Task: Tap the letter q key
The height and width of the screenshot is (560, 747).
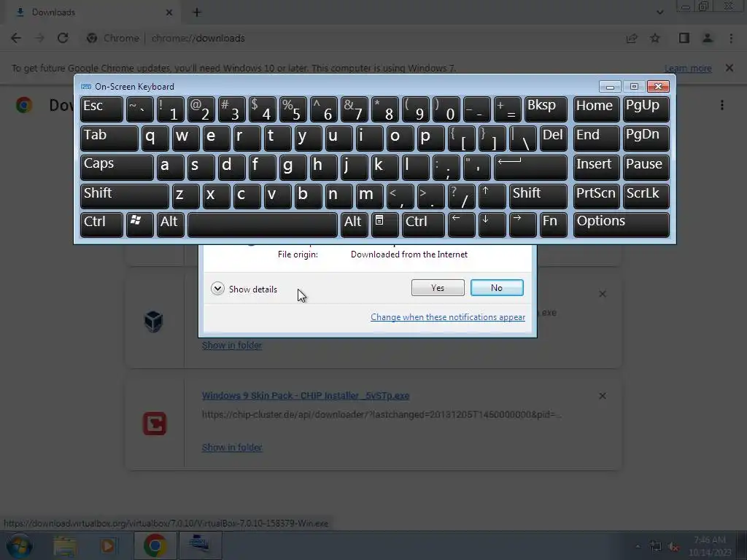Action: pos(155,138)
